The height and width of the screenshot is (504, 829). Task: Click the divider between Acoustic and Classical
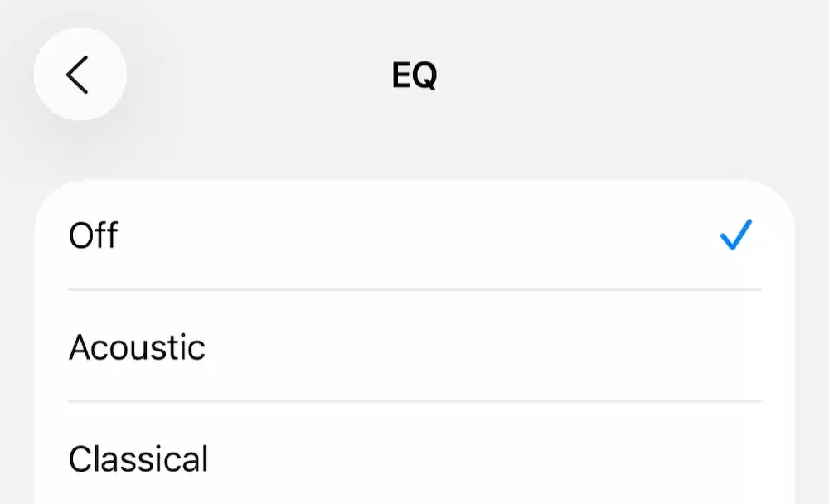pyautogui.click(x=414, y=401)
